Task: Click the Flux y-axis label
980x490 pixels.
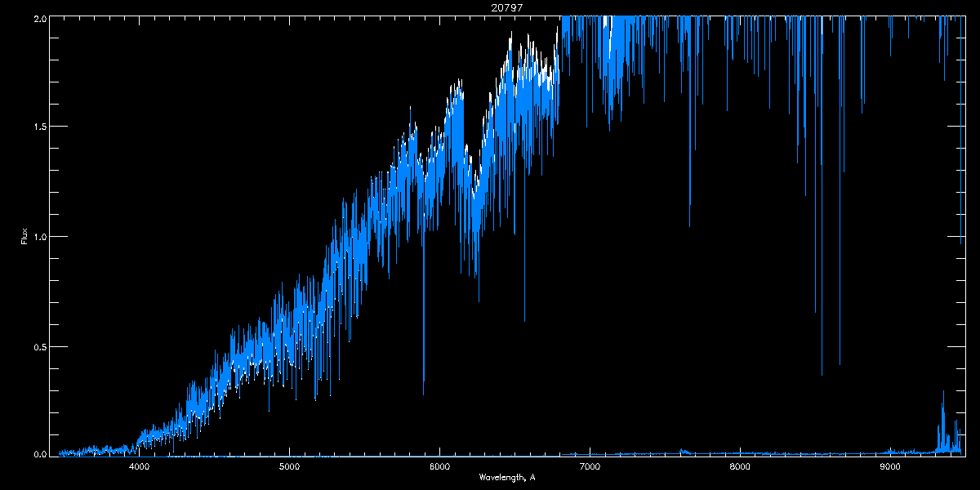Action: 24,236
